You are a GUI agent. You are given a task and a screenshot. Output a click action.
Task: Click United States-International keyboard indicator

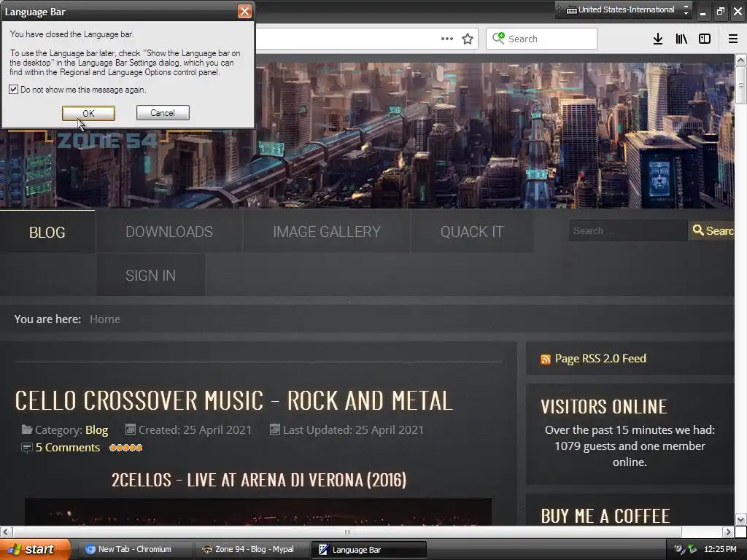tap(621, 9)
